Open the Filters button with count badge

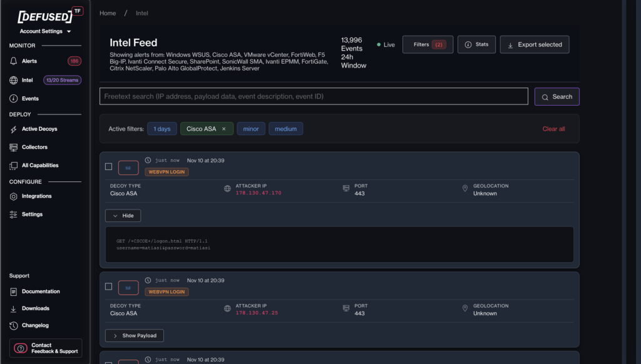point(428,45)
